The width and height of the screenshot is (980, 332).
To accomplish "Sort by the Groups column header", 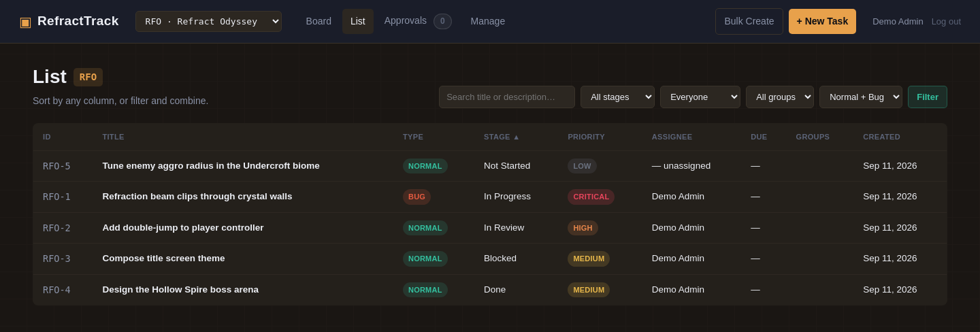I will pyautogui.click(x=813, y=137).
